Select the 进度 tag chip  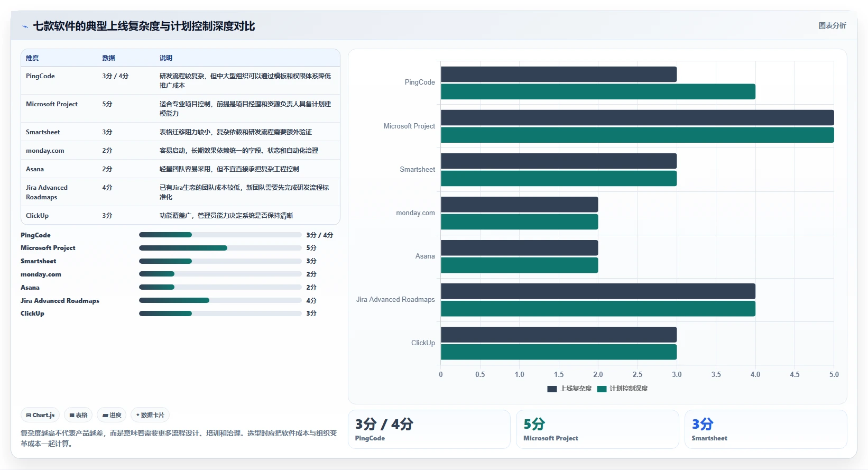tap(112, 415)
